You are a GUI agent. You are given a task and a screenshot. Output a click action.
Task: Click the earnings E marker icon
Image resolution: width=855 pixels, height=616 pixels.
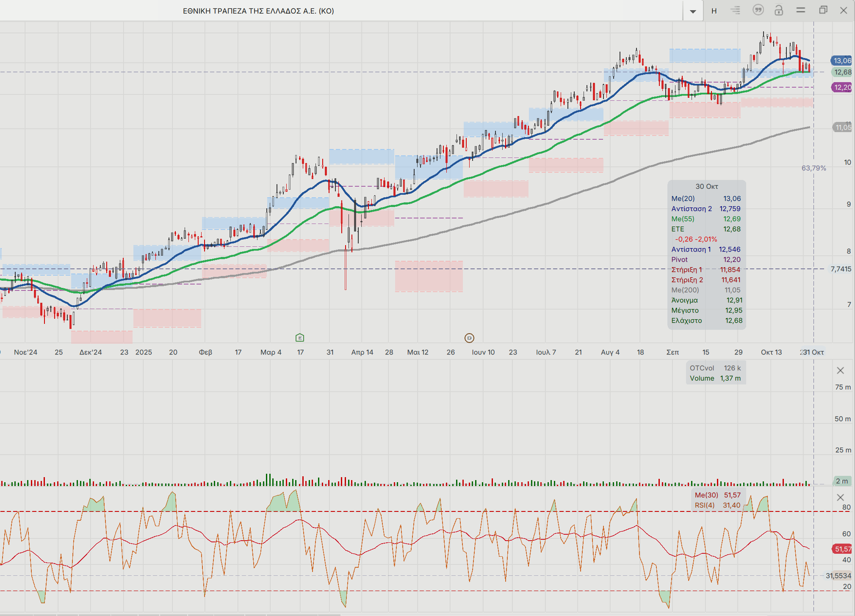pos(300,337)
